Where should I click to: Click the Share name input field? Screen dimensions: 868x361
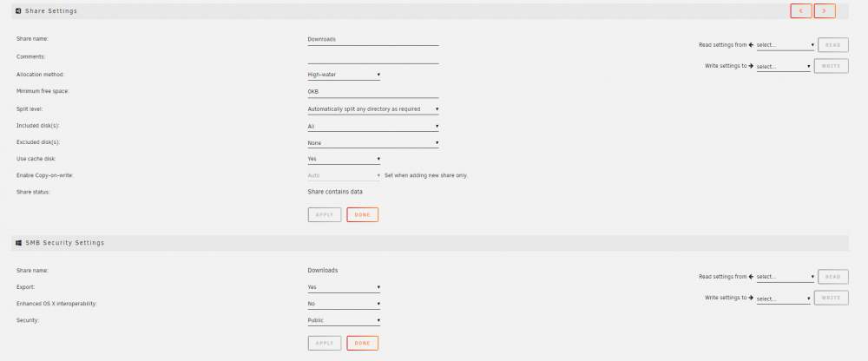(373, 40)
